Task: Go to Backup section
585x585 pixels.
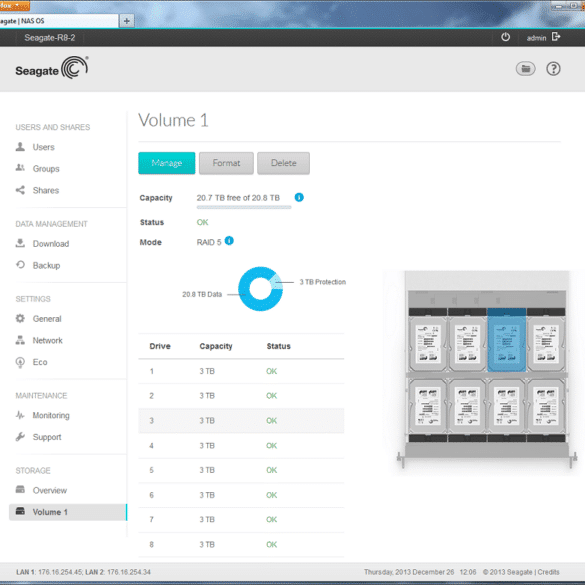Action: pos(46,265)
